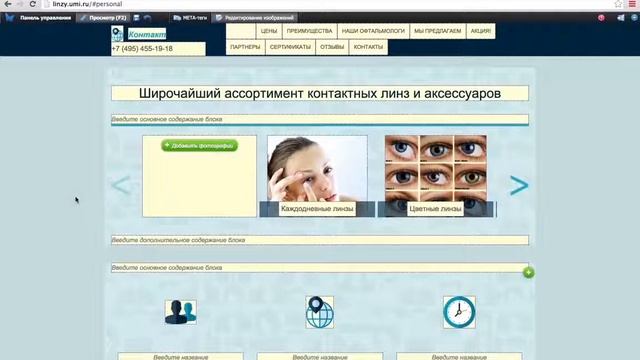The image size is (640, 360).
Task: Click the blue round icon at toolbar end
Action: 634,18
